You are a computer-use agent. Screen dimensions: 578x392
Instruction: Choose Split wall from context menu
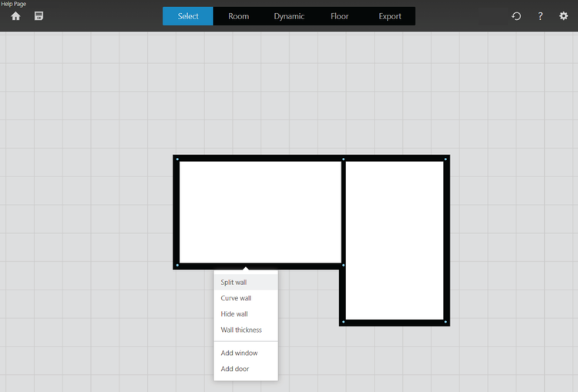click(246, 282)
